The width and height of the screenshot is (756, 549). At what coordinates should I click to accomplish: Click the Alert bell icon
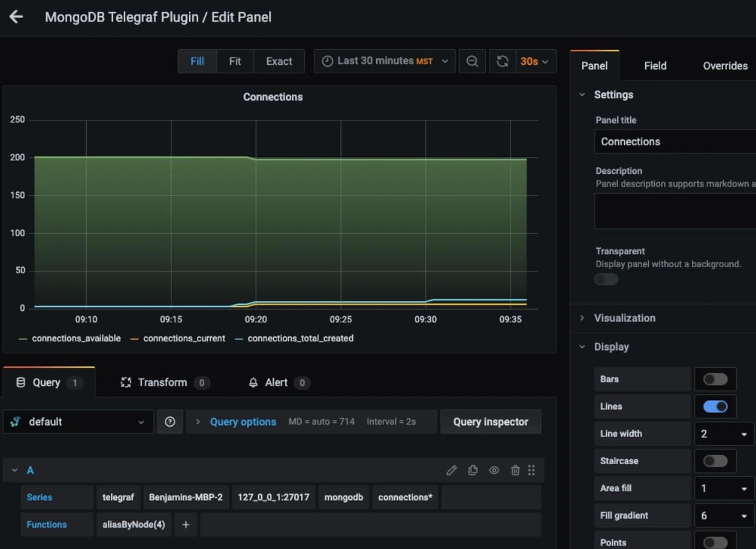point(253,382)
